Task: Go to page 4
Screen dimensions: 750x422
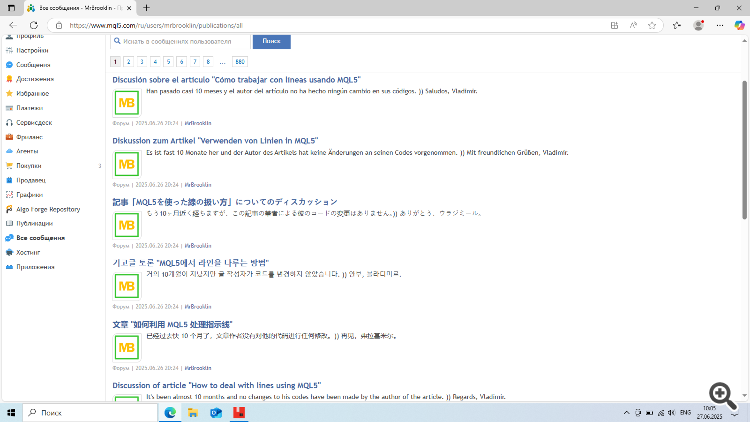Action: point(155,62)
